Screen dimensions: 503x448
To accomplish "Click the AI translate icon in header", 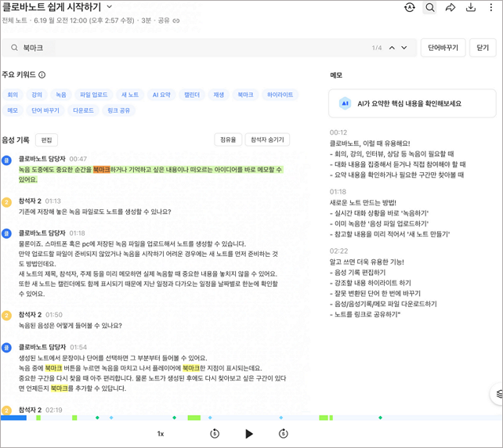I will [x=410, y=7].
